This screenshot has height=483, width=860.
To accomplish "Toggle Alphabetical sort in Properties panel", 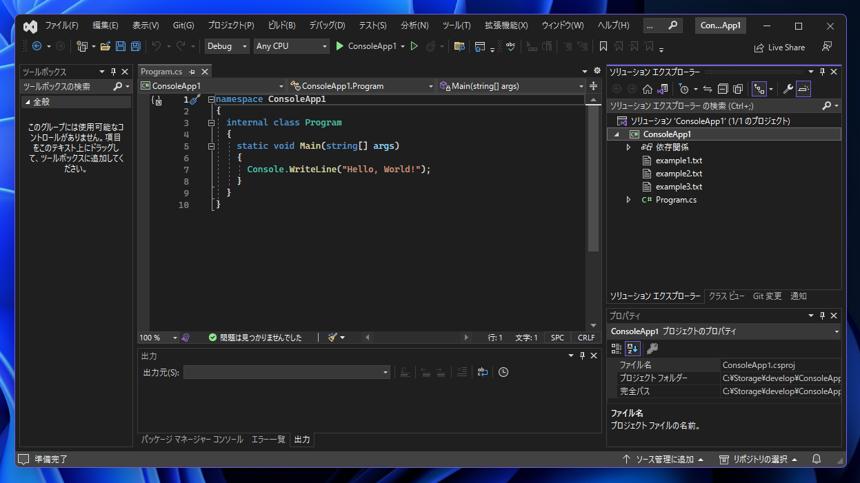I will pos(632,349).
